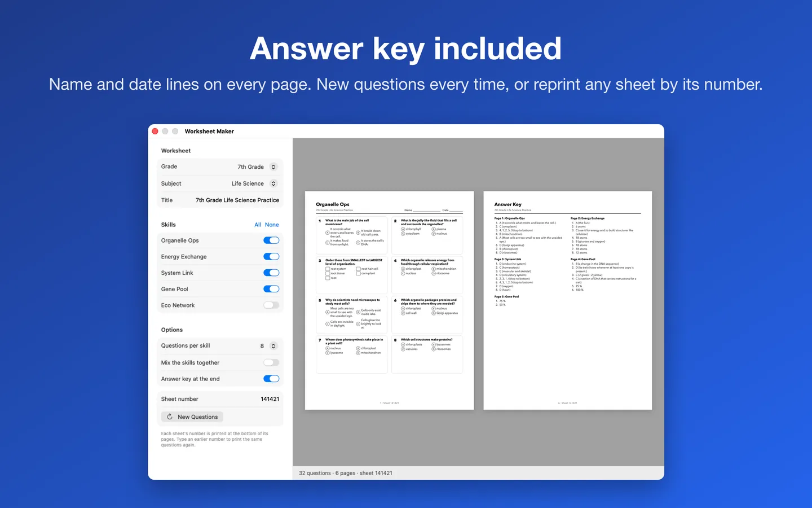Click the red close window button
Screen dimensions: 812x508
point(155,131)
